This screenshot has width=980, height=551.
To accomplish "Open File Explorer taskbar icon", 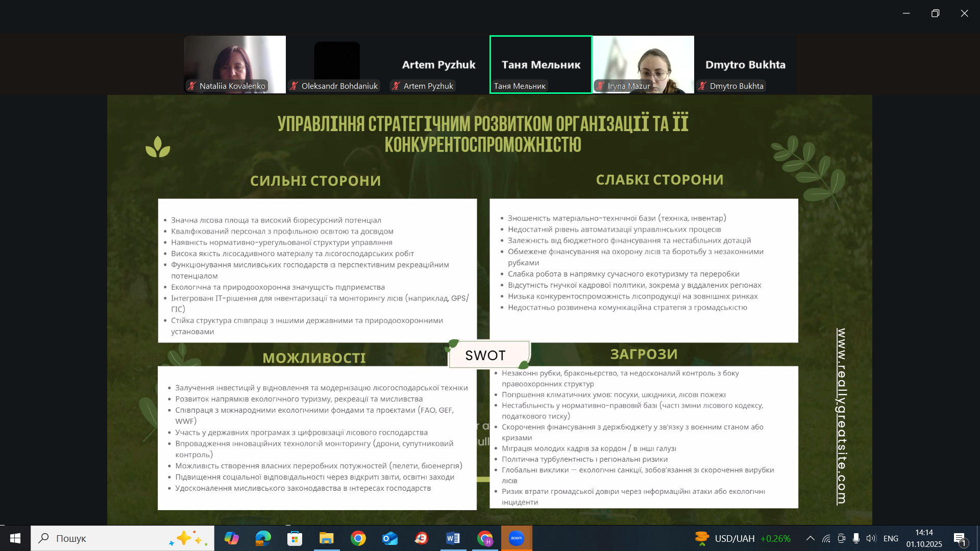I will tap(326, 538).
